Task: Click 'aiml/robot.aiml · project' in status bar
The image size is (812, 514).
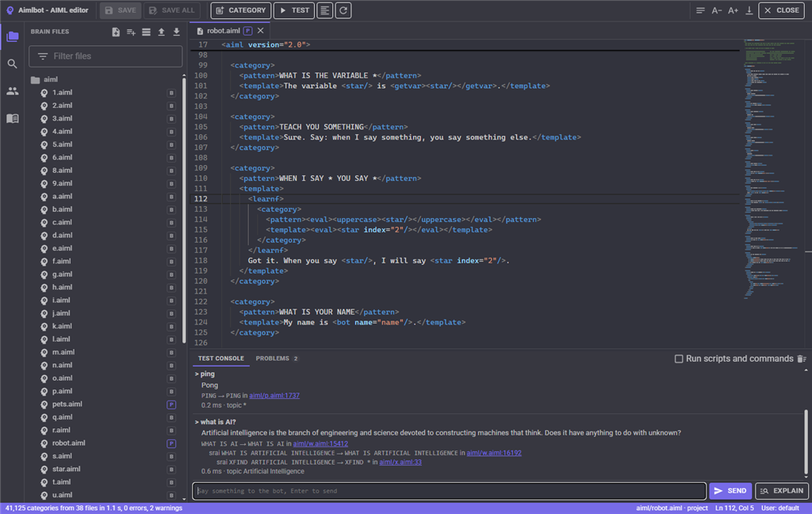Action: 672,508
